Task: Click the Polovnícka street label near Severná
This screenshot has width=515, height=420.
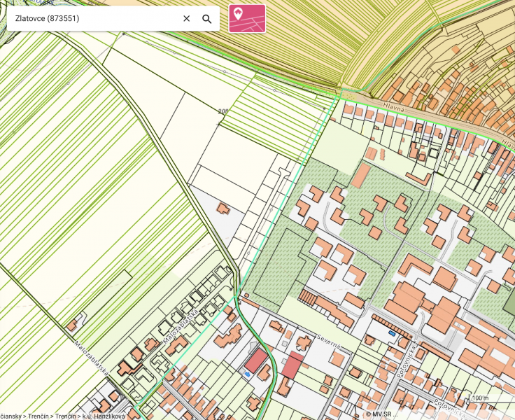Action: pos(407,360)
